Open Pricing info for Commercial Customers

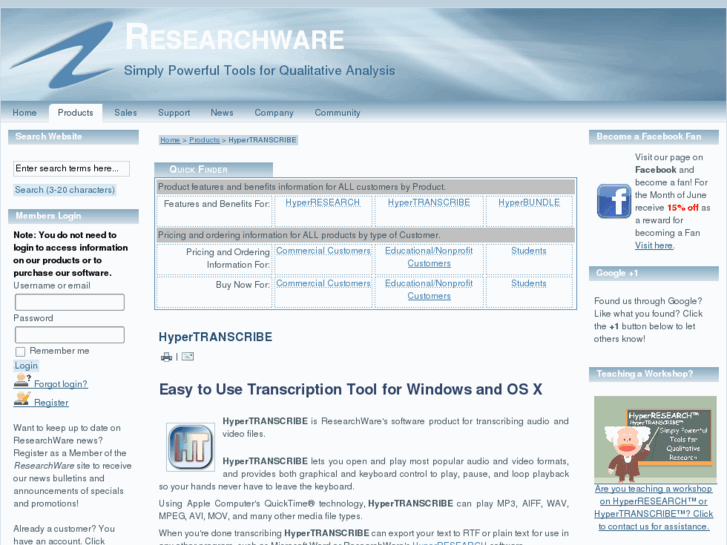[x=323, y=251]
